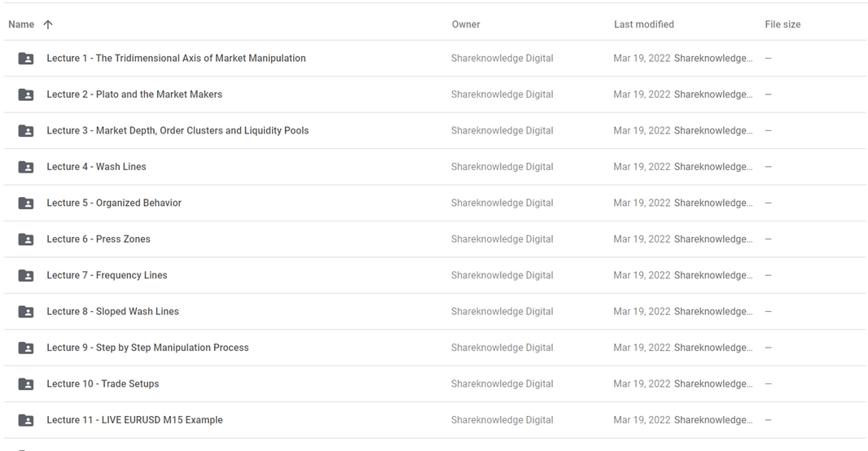This screenshot has height=451, width=868.
Task: Click the folder icon beside Lecture 4 Wash Lines
Action: pyautogui.click(x=26, y=167)
